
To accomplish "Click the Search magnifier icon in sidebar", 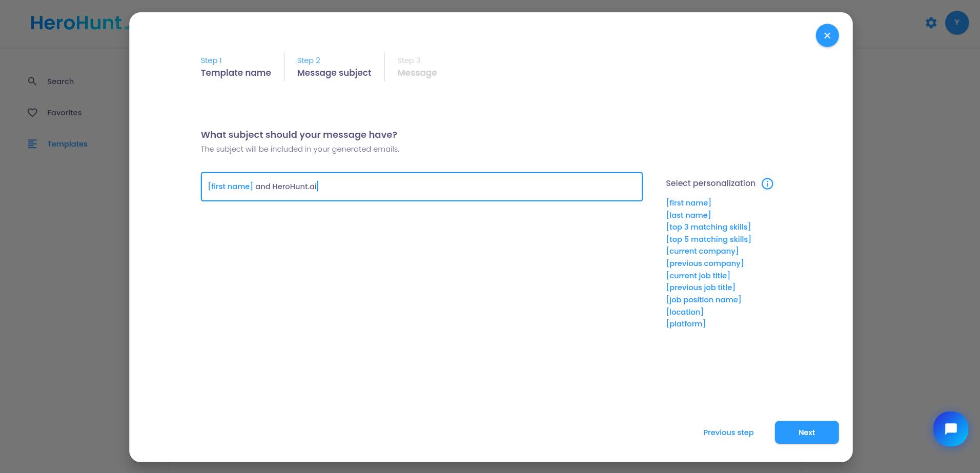I will [32, 81].
